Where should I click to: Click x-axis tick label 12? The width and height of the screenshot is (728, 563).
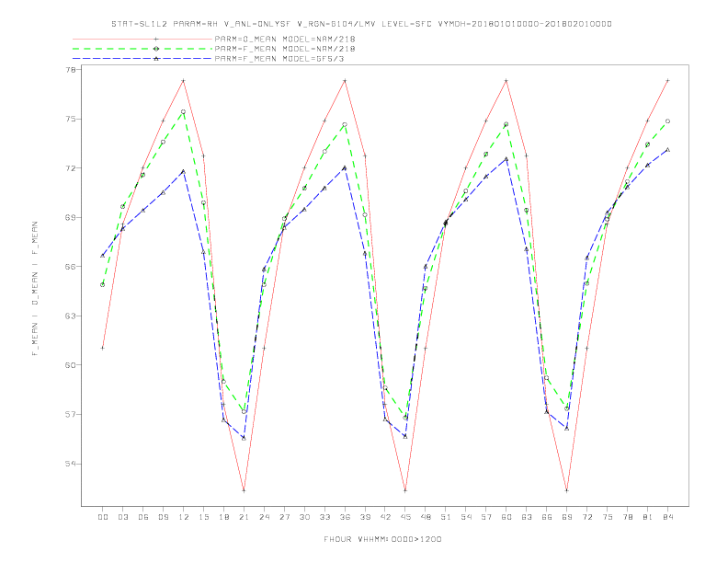[184, 517]
